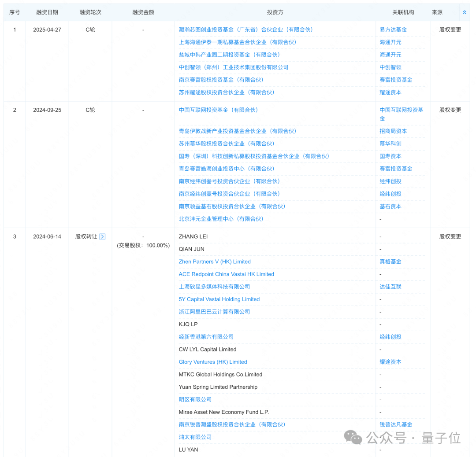Open Glory Ventures (HK) Limited link
This screenshot has height=457, width=476.
click(x=213, y=362)
